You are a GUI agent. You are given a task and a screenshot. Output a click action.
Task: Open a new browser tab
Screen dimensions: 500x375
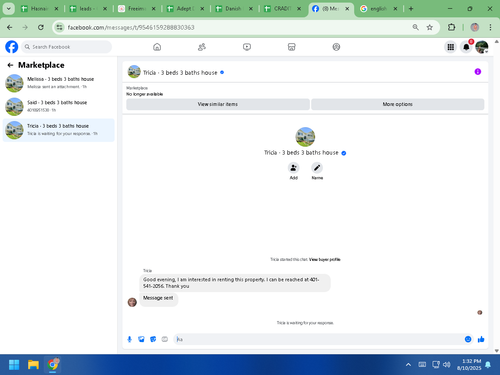tap(411, 9)
